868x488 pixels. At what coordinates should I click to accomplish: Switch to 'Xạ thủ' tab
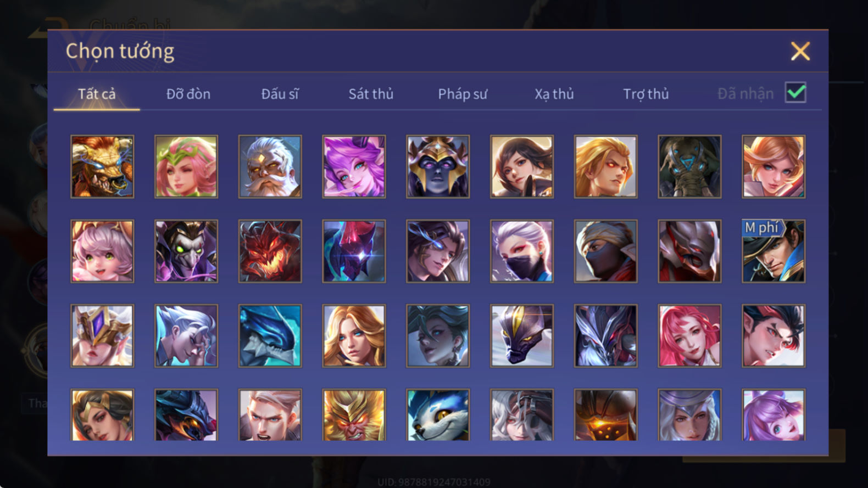click(x=554, y=94)
